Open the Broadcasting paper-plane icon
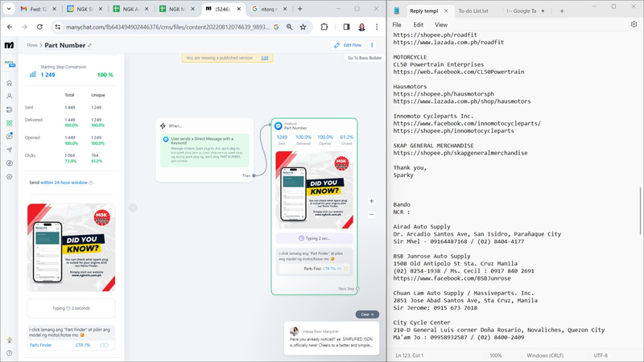This screenshot has width=644, height=362. pos(10,150)
